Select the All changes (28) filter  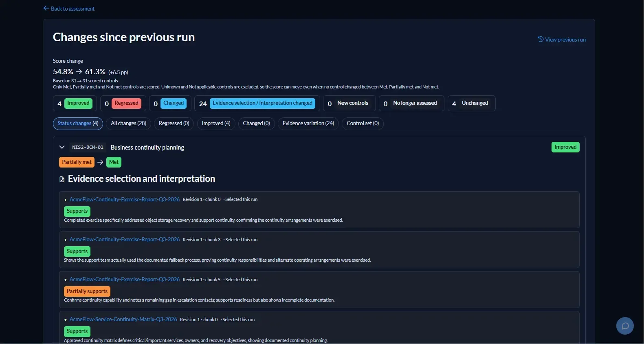(x=128, y=123)
